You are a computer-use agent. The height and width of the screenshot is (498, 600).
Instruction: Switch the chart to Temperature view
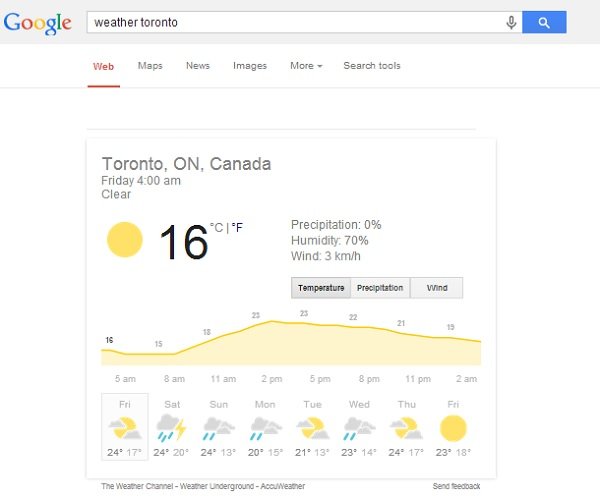(x=321, y=288)
